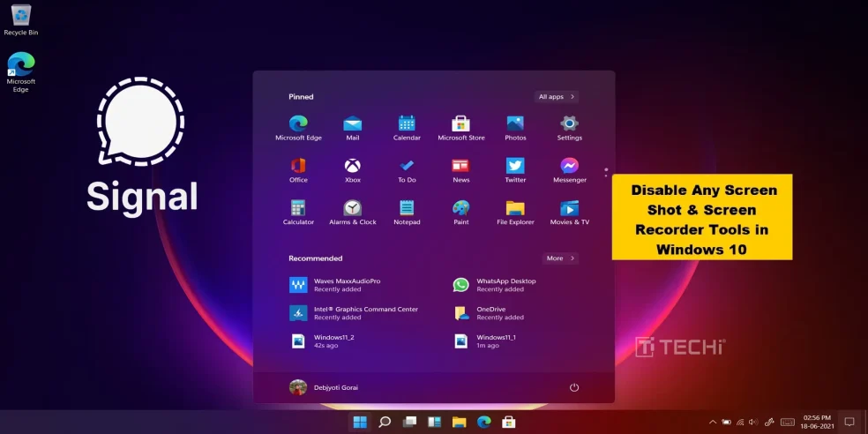Open Alarms & Clock app
This screenshot has height=434, width=868.
click(353, 208)
